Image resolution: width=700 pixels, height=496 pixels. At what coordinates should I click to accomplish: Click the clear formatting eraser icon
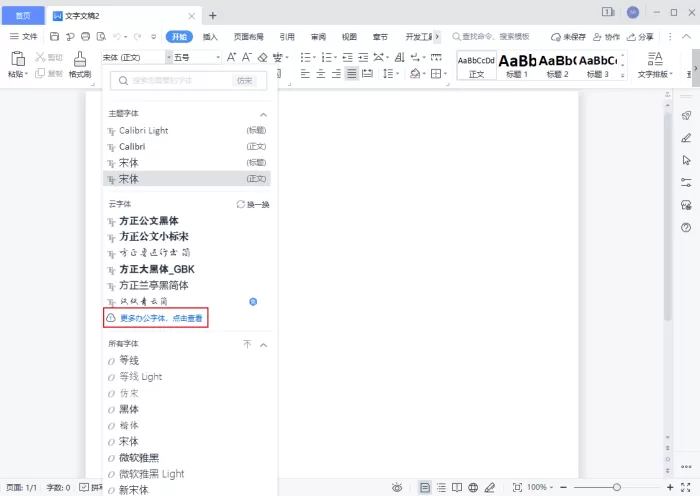tap(263, 57)
